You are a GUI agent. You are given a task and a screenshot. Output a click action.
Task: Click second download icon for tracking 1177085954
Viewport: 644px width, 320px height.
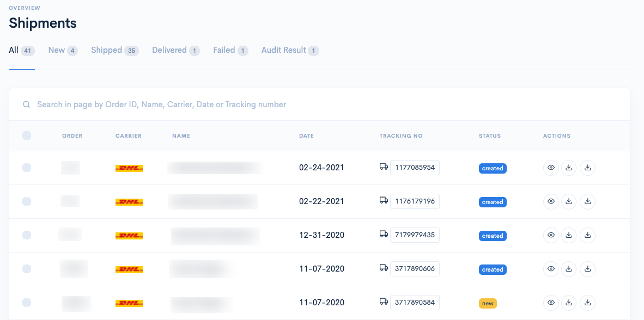[588, 168]
